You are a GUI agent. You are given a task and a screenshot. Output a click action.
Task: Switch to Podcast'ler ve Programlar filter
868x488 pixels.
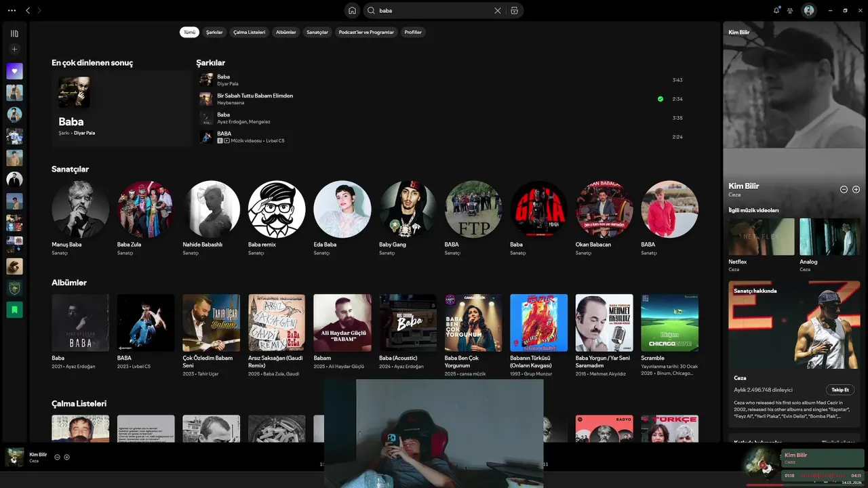pos(366,32)
